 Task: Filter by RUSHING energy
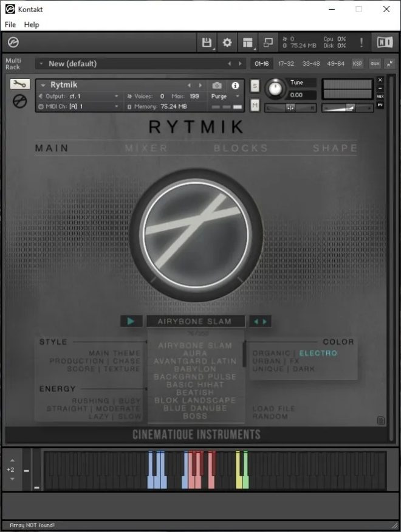tap(90, 401)
